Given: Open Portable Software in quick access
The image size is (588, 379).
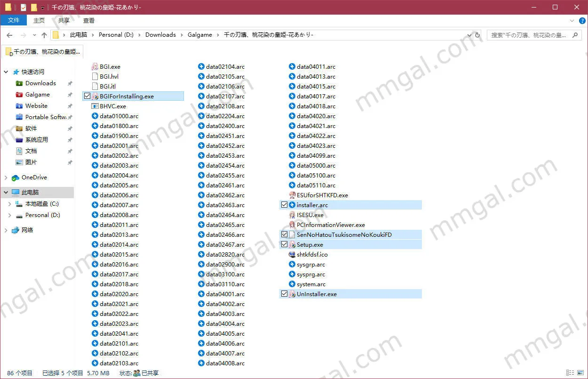Looking at the screenshot, I should pyautogui.click(x=45, y=117).
